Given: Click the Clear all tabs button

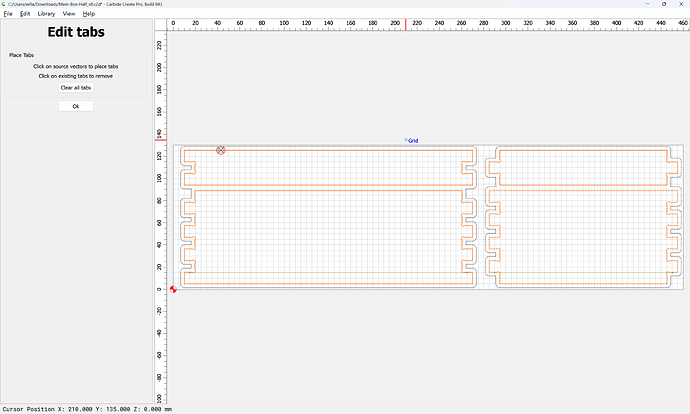Looking at the screenshot, I should tap(76, 88).
